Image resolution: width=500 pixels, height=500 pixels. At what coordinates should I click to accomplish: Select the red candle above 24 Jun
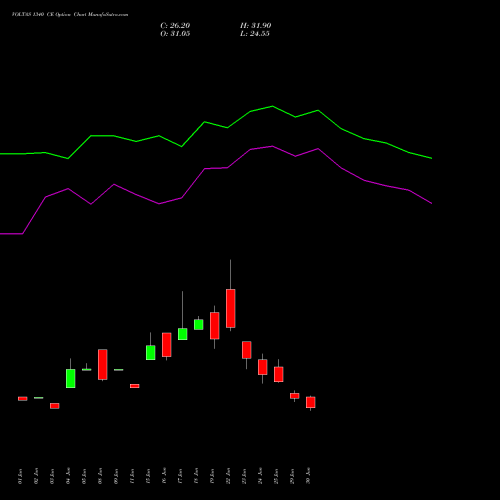tap(263, 367)
